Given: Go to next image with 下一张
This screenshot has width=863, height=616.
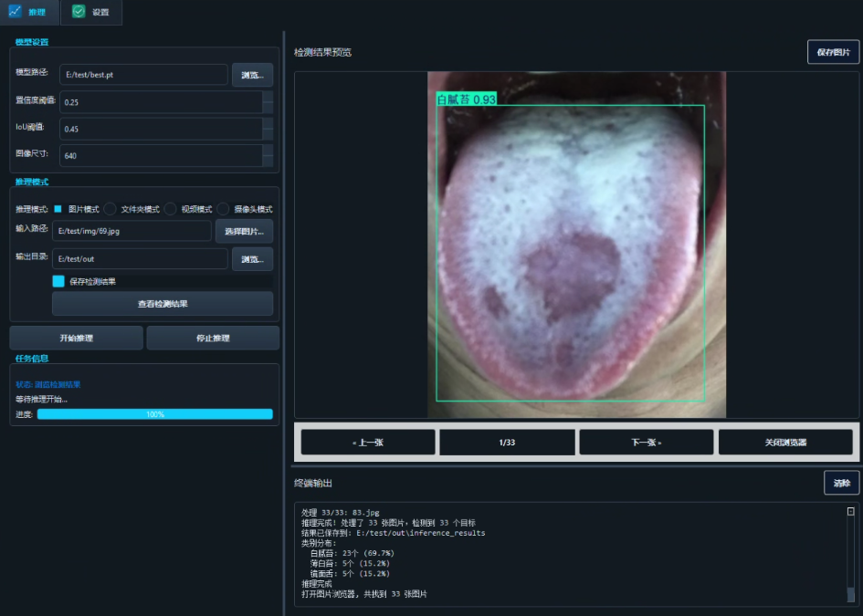Looking at the screenshot, I should 647,443.
